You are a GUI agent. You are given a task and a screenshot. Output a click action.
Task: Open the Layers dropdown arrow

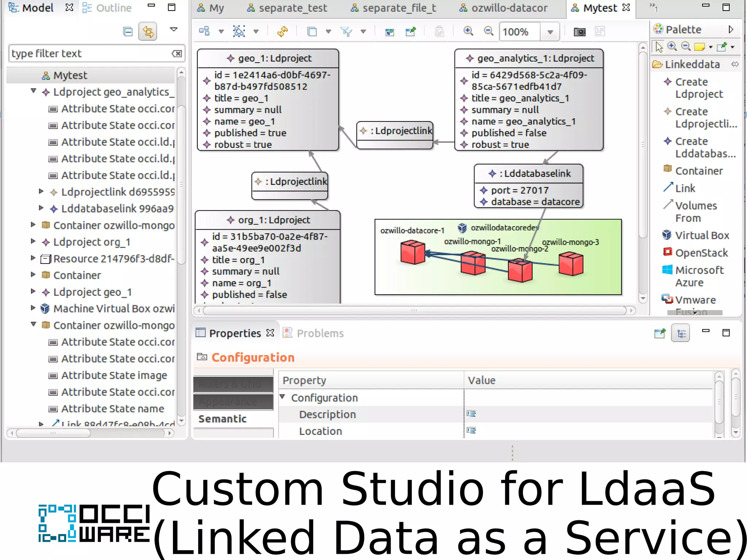(328, 32)
